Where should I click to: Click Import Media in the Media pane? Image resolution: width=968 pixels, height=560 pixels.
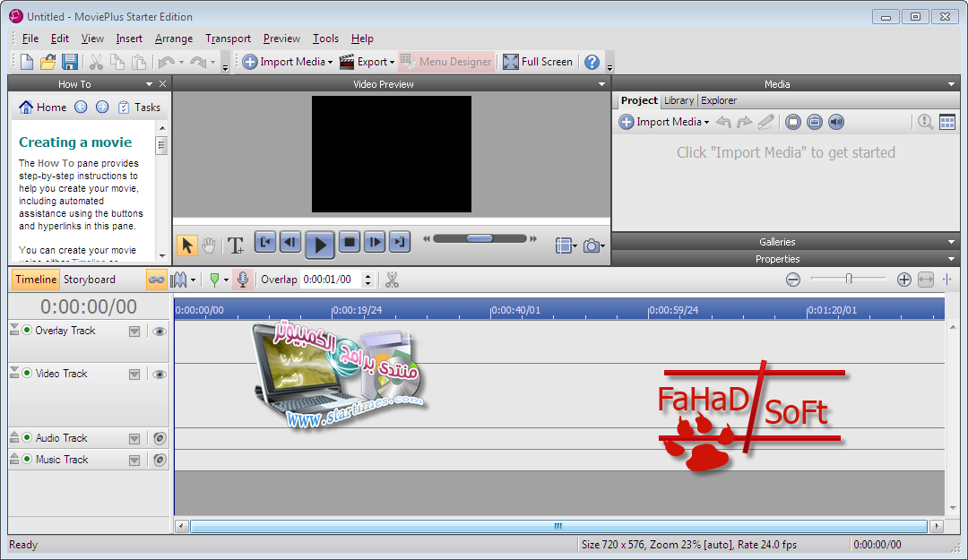(x=663, y=122)
